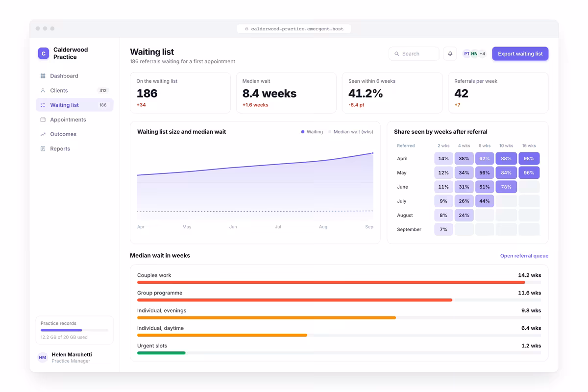Click the Reports document icon

click(43, 148)
